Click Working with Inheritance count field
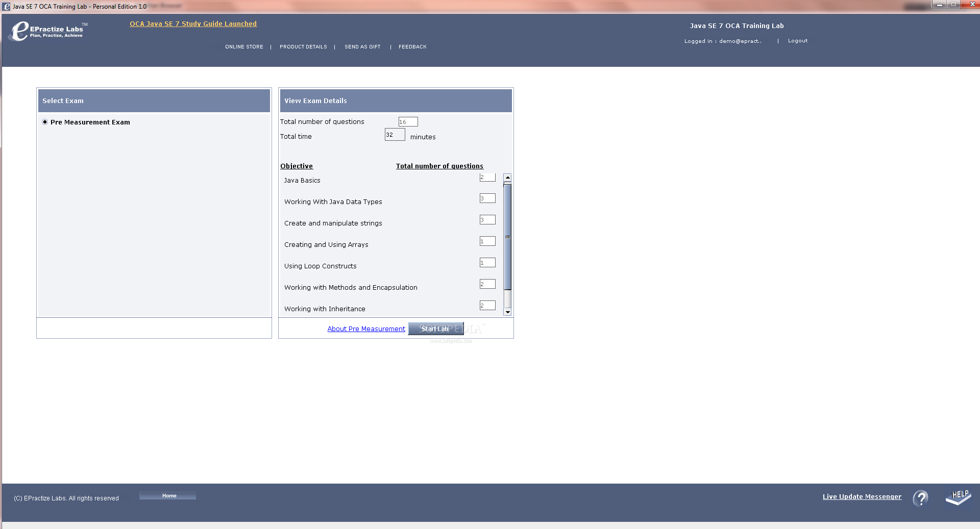 (487, 306)
